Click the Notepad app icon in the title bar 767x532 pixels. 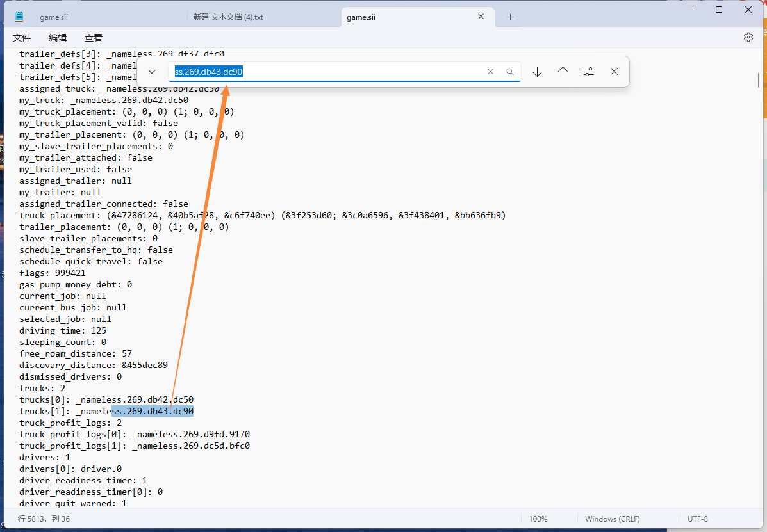tap(19, 17)
